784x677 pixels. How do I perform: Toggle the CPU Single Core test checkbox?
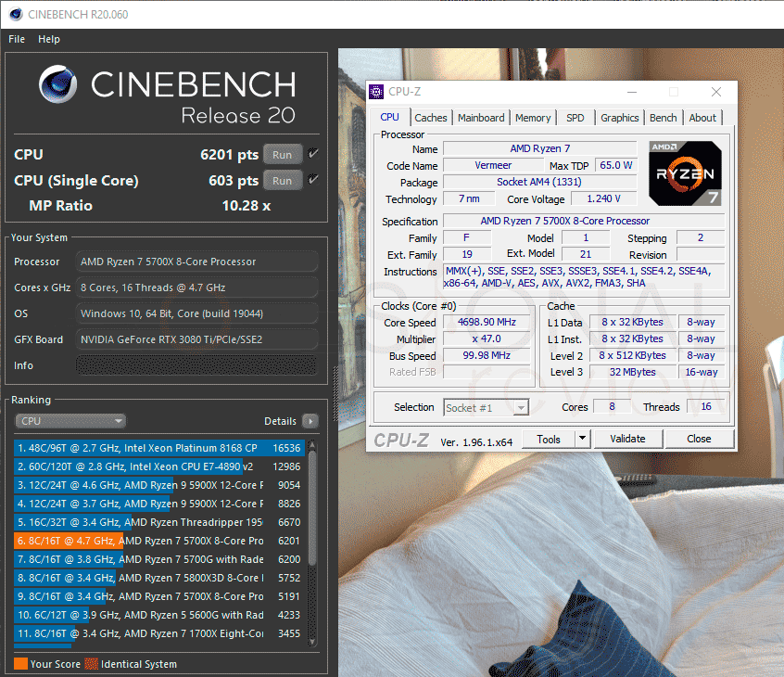pos(313,180)
